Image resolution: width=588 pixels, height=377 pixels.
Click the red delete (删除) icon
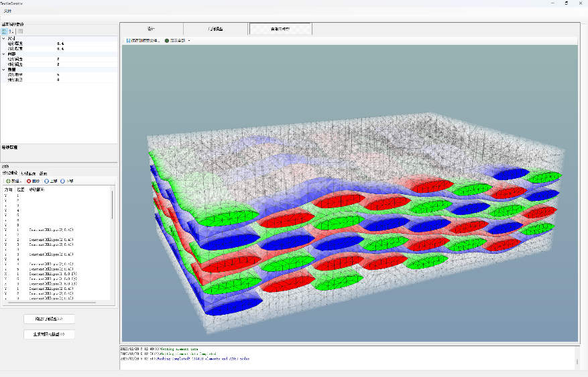click(x=28, y=181)
